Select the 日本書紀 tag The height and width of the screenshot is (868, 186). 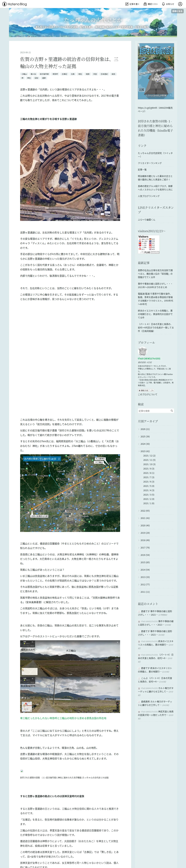104,74
